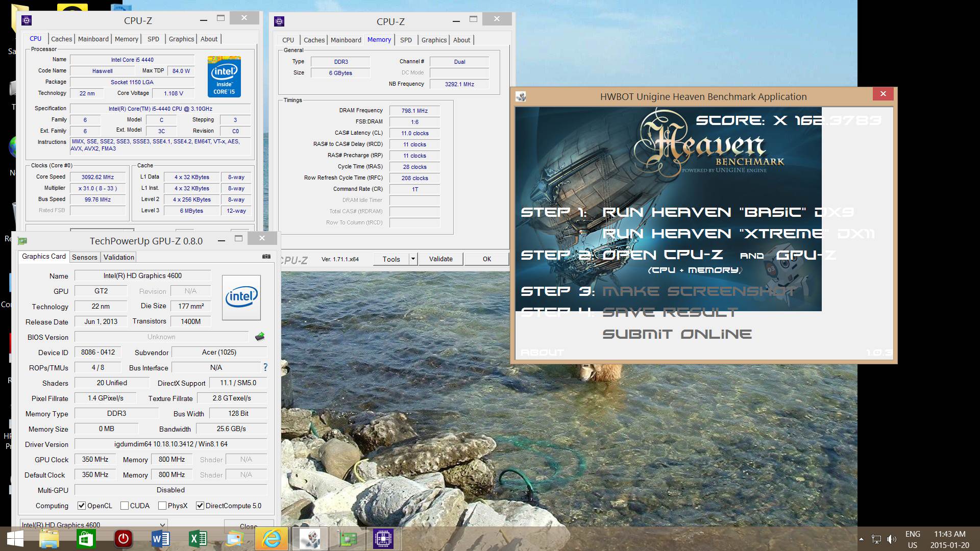Image resolution: width=980 pixels, height=551 pixels.
Task: Click Run Heaven Basic DX9 in HWBOT
Action: click(x=728, y=212)
